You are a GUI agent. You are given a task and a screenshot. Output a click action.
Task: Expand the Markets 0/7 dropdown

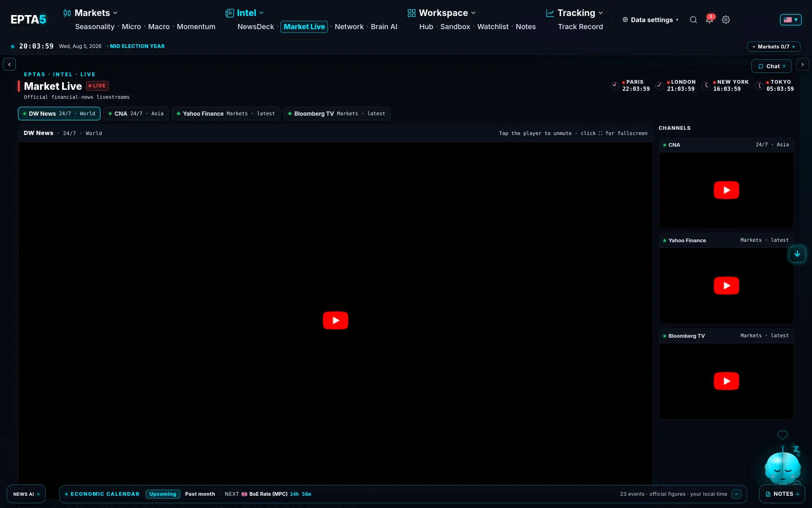pos(774,47)
